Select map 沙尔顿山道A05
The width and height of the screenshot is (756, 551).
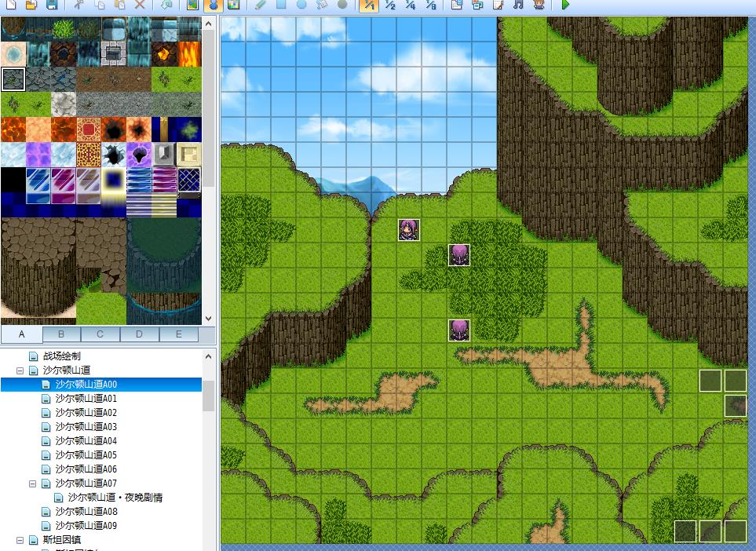(x=86, y=455)
